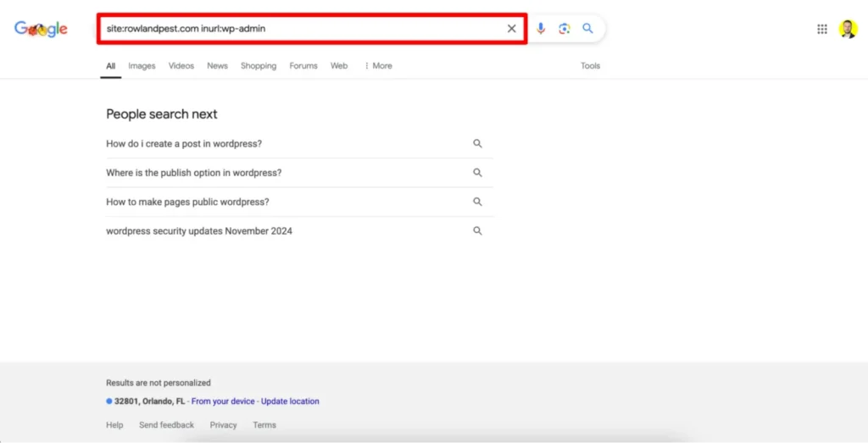868x443 pixels.
Task: Click 'Where is the publish option in wordpress?'
Action: 193,173
